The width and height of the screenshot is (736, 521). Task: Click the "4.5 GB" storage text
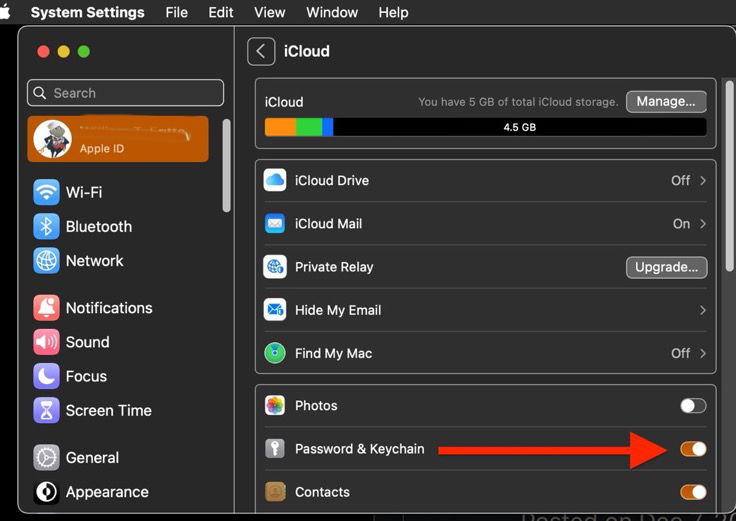(519, 127)
